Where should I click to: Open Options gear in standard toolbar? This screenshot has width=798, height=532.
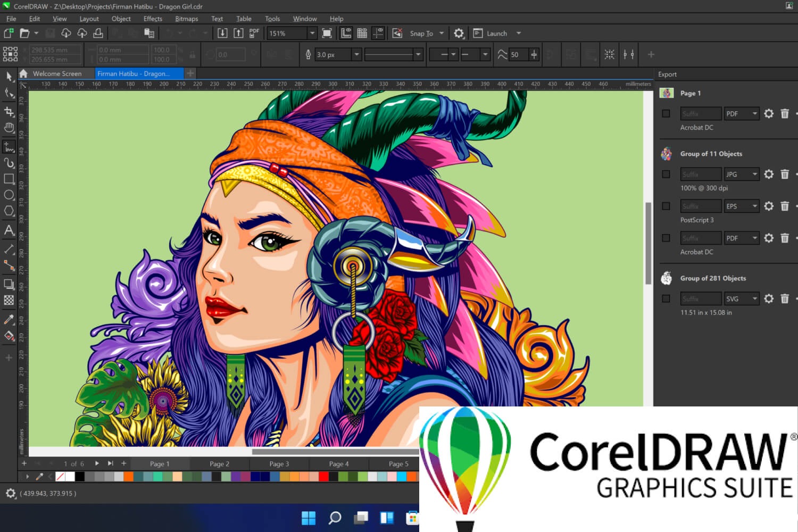coord(459,33)
